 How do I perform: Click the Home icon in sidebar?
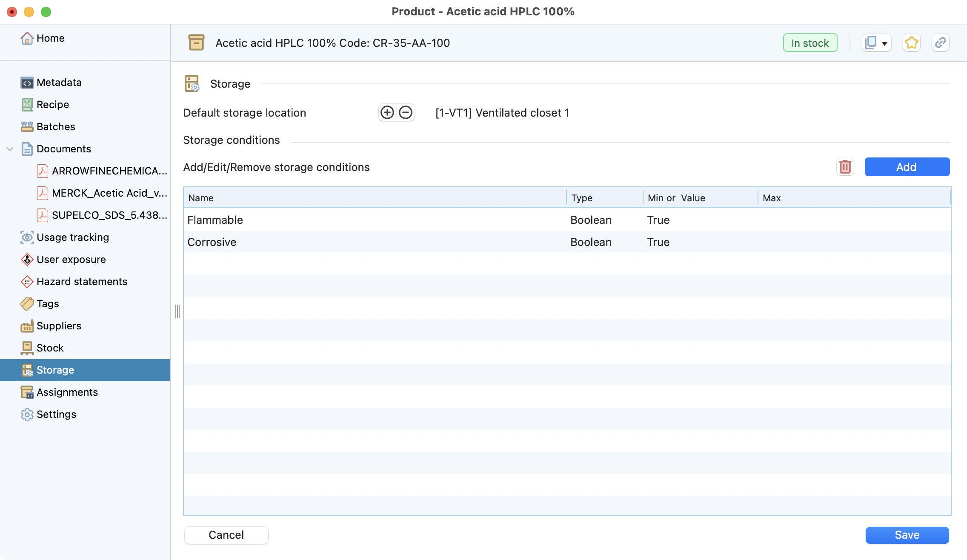coord(27,38)
